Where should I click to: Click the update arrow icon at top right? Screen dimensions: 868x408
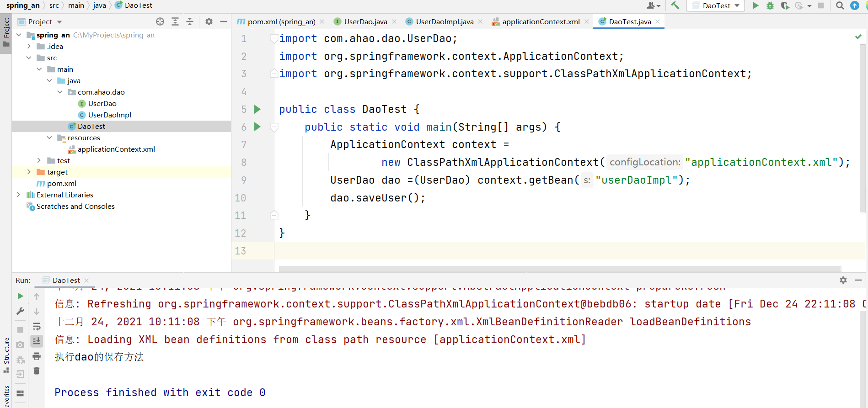pyautogui.click(x=854, y=5)
